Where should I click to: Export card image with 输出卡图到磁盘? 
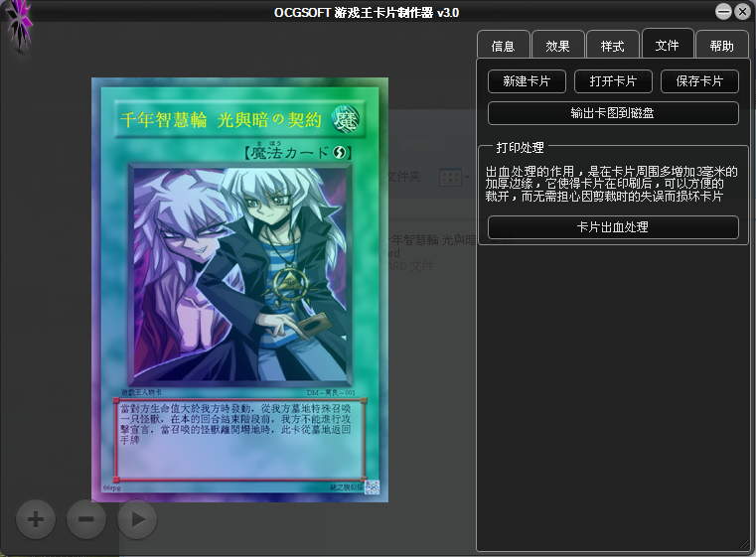point(613,113)
